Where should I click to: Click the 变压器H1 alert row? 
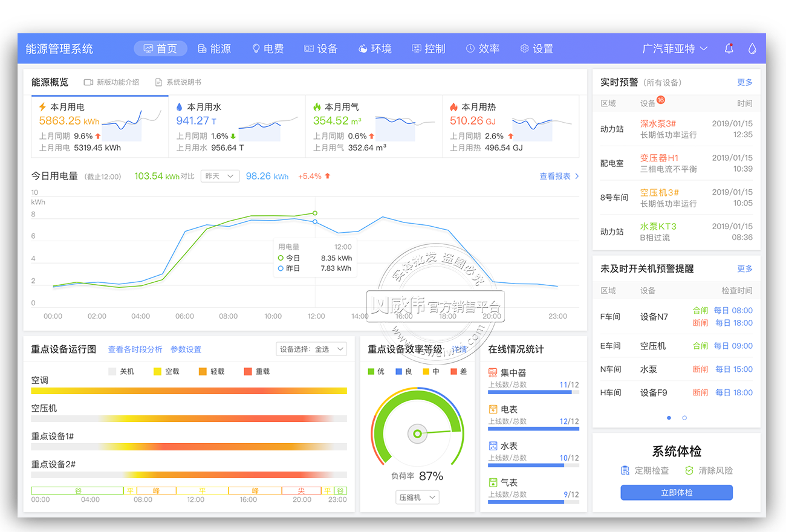677,163
